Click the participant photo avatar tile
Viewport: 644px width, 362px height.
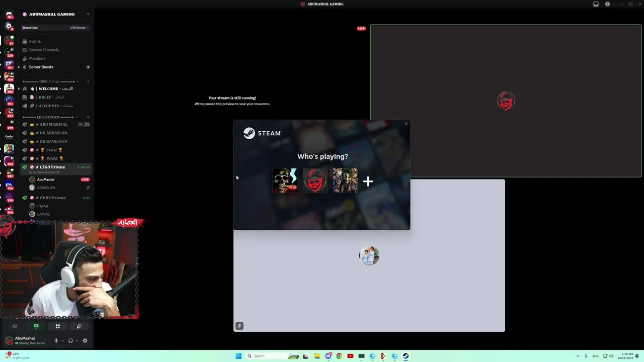369,255
